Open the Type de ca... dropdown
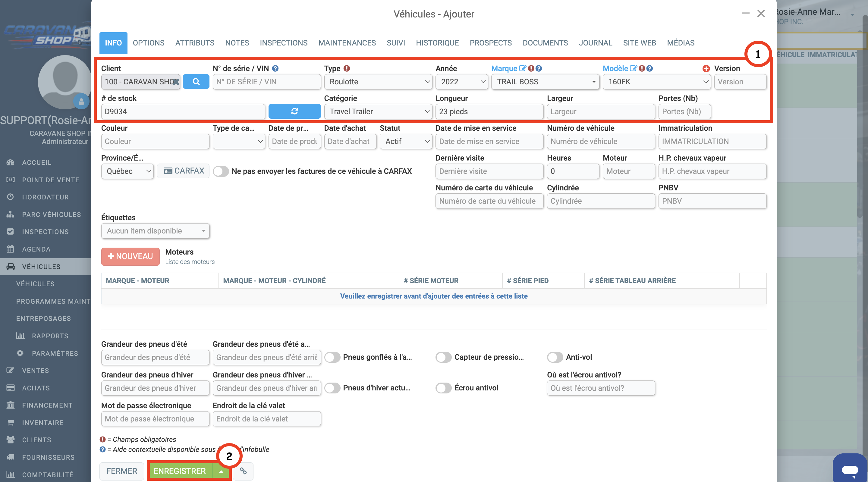The image size is (868, 482). click(x=239, y=142)
